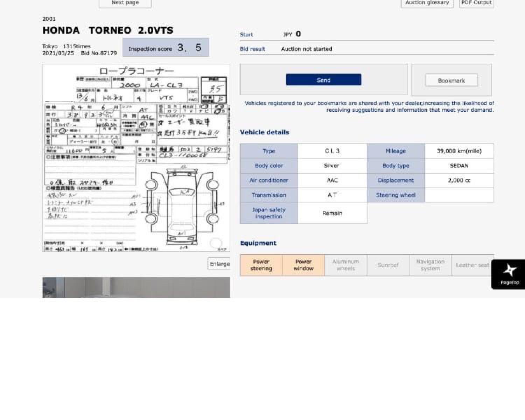Click the 2021/03/25 auction date

click(x=58, y=53)
